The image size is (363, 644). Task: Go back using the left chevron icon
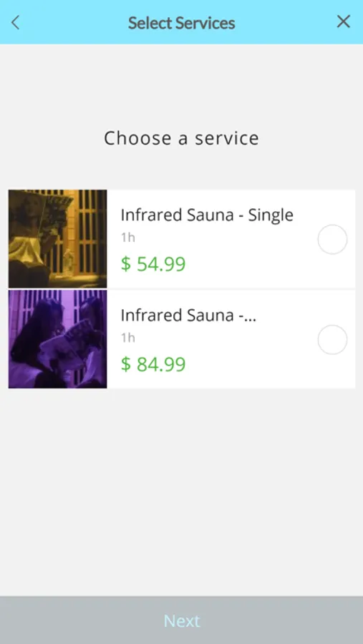click(16, 22)
